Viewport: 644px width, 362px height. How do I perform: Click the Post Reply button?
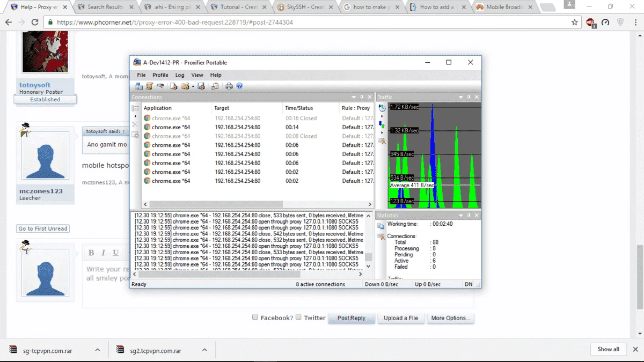click(352, 318)
